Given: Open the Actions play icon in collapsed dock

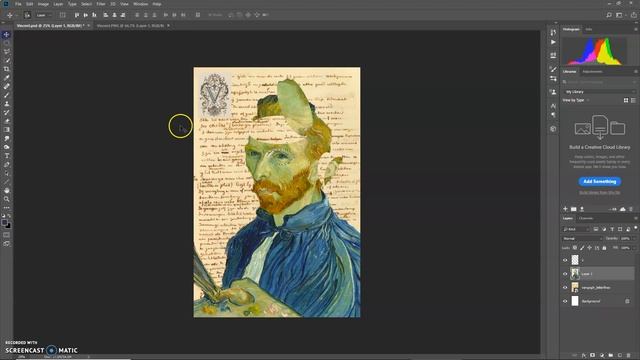Looking at the screenshot, I should (x=553, y=42).
